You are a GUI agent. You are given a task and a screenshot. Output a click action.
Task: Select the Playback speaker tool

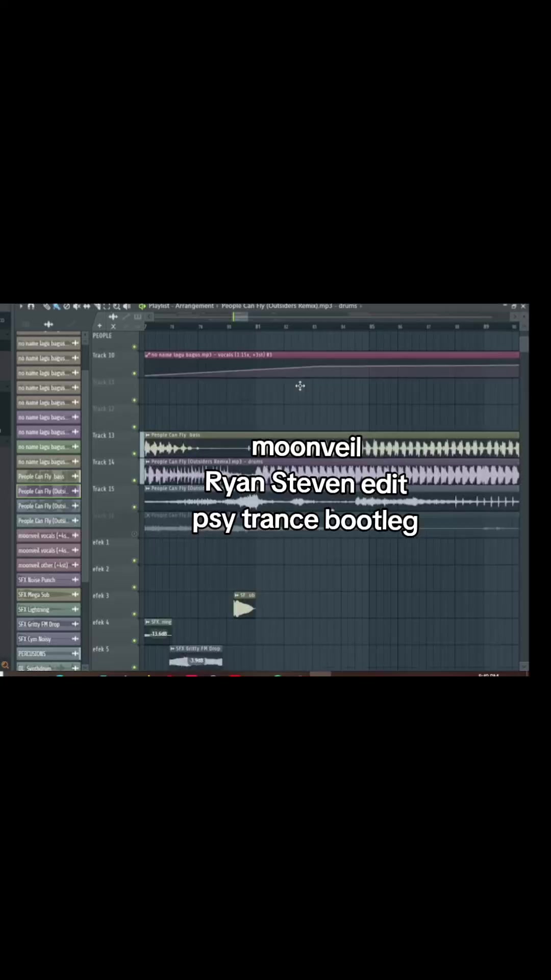point(127,306)
